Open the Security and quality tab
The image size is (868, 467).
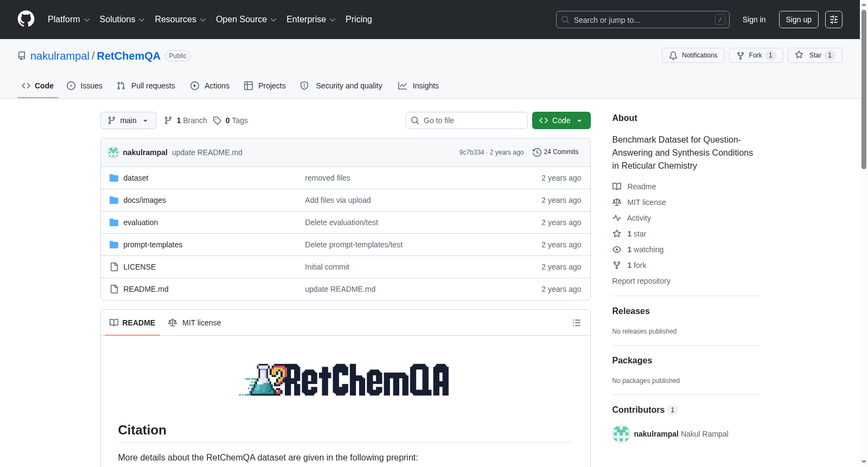point(341,86)
